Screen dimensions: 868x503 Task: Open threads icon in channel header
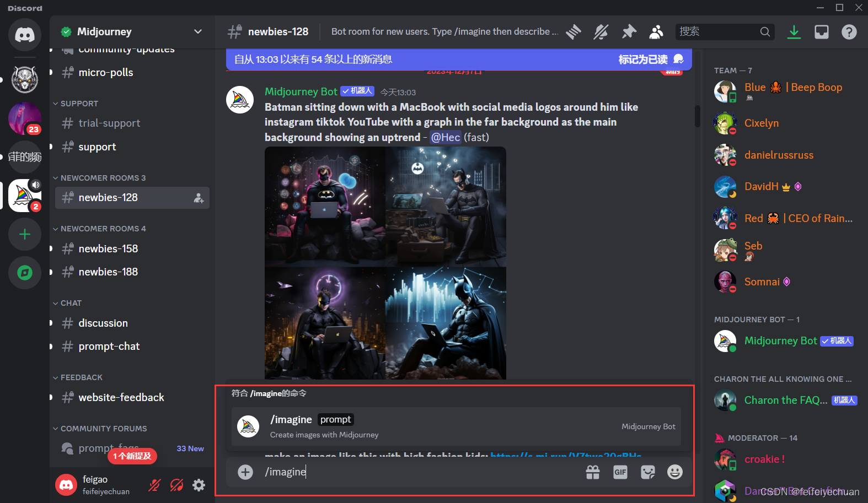(x=574, y=32)
